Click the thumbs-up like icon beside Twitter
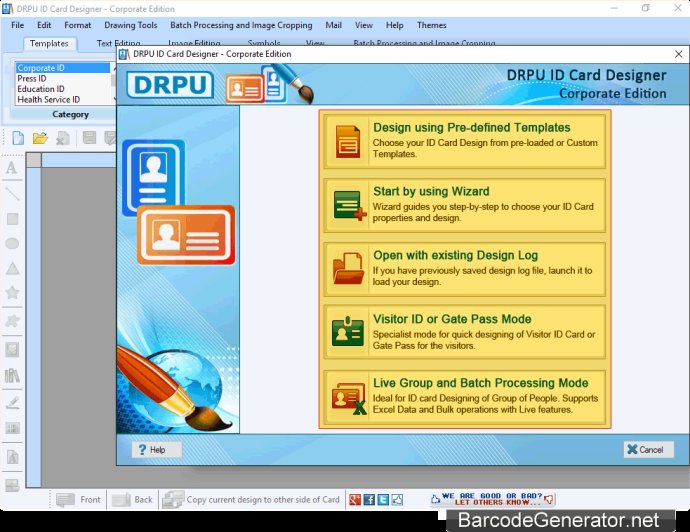The height and width of the screenshot is (532, 690). point(397,499)
